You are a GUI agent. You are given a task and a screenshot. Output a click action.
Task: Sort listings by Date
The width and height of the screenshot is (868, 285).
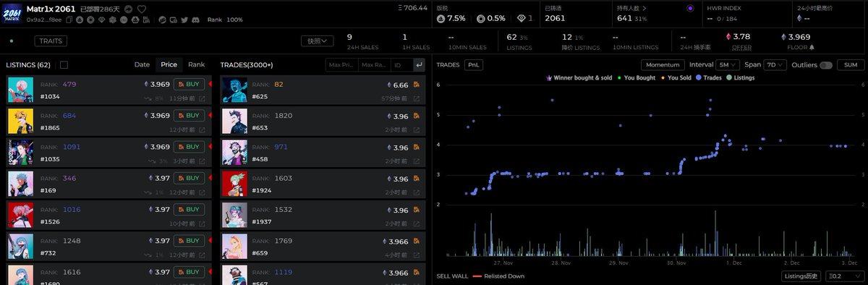[x=142, y=64]
